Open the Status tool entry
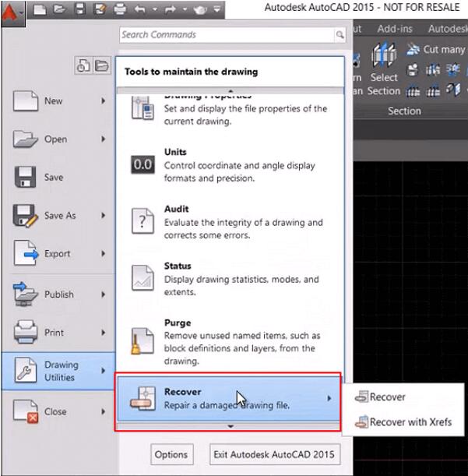Viewport: 468px width, 476px height. pyautogui.click(x=230, y=279)
